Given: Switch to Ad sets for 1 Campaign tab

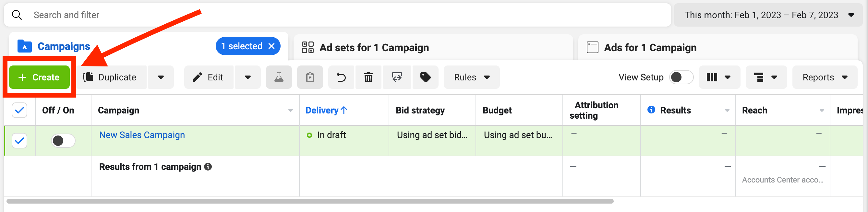Looking at the screenshot, I should (374, 48).
